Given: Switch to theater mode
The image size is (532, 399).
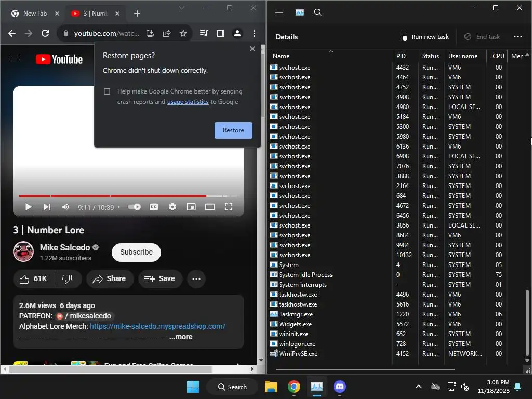Looking at the screenshot, I should pyautogui.click(x=210, y=207).
